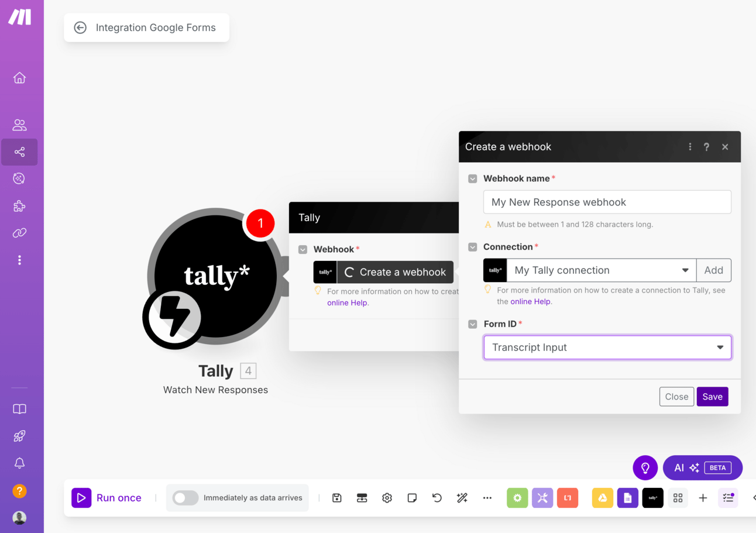Select the yellow Google Drive app icon
This screenshot has height=533, width=756.
pyautogui.click(x=603, y=498)
